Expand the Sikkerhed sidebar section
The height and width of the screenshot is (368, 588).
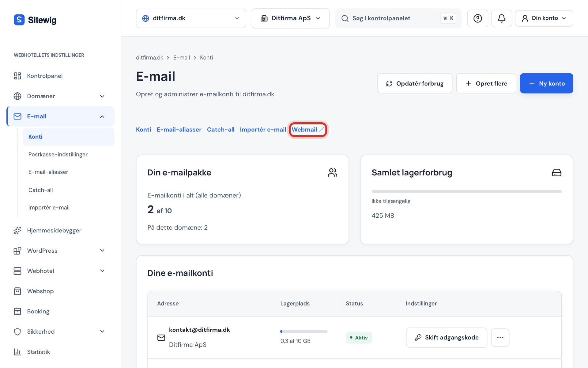coord(102,332)
